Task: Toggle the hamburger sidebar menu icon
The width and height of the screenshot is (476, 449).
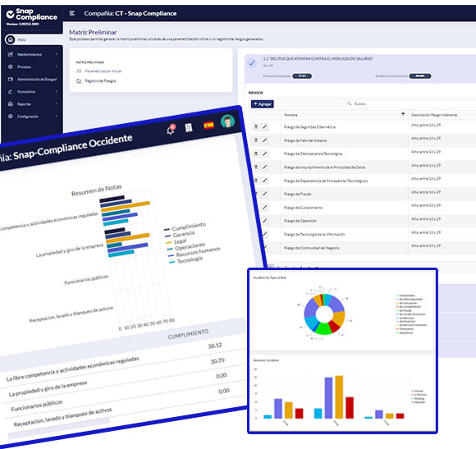Action: pyautogui.click(x=72, y=13)
